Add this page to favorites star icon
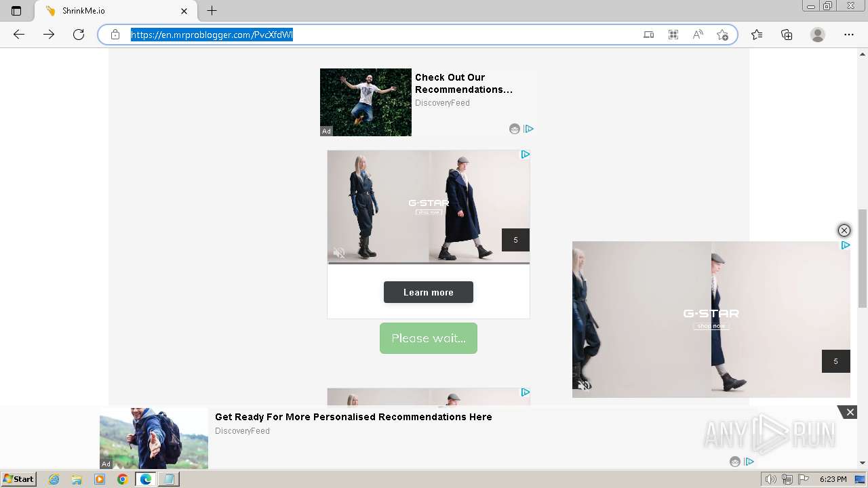 coord(722,35)
